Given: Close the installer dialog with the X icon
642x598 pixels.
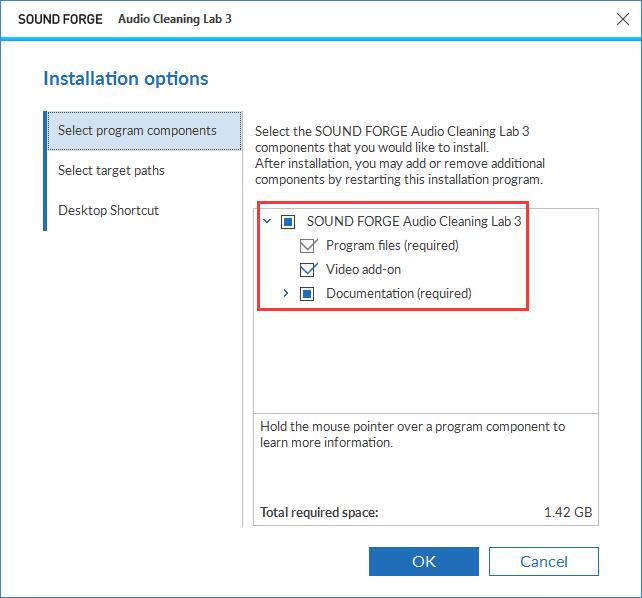Looking at the screenshot, I should pyautogui.click(x=622, y=19).
